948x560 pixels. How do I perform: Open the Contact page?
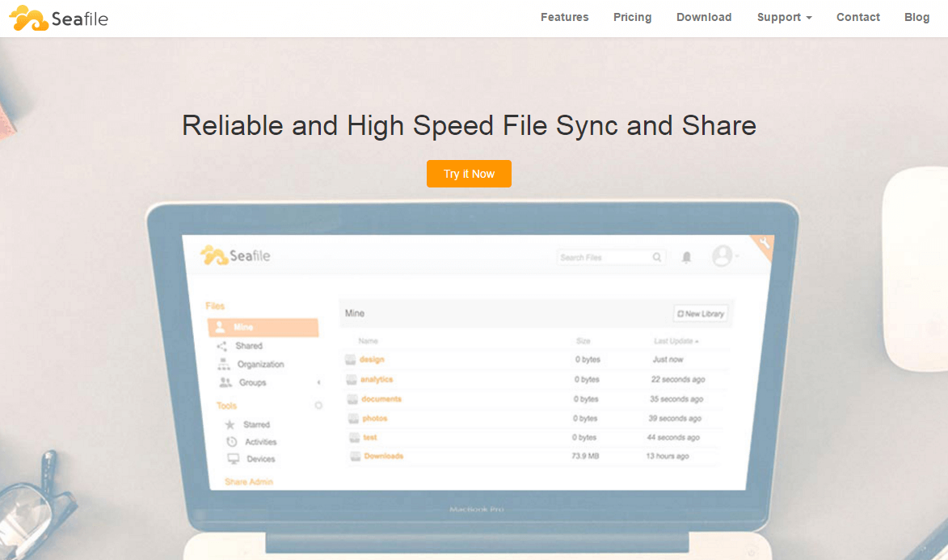pyautogui.click(x=858, y=18)
